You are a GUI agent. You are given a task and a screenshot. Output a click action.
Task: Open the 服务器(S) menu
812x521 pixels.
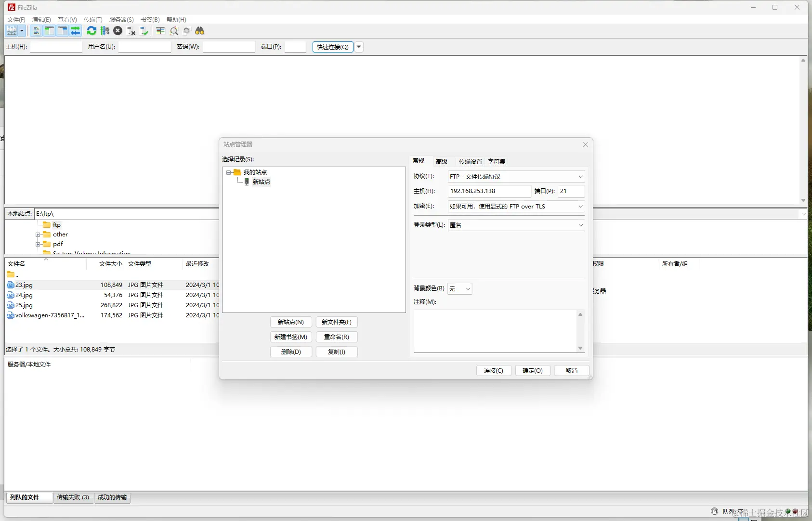pos(121,20)
